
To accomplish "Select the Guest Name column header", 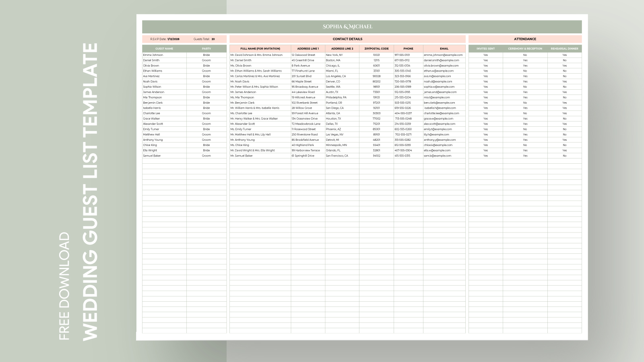I will [x=164, y=49].
